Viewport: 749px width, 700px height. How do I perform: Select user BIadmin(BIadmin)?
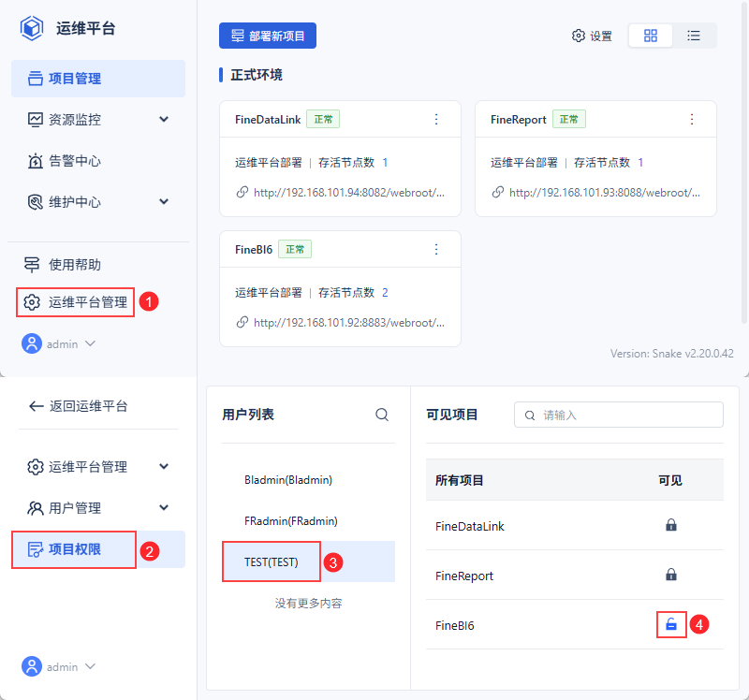[309, 480]
